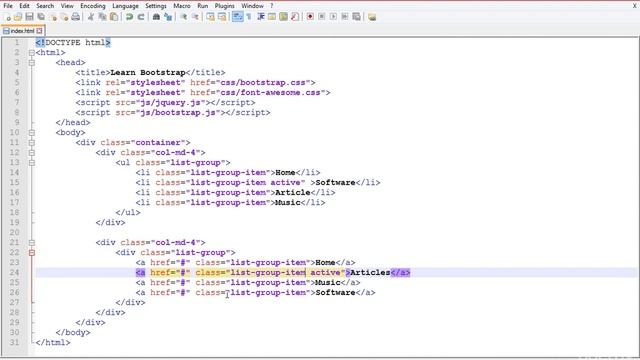Click the Save All toolbar icon

pyautogui.click(x=41, y=17)
